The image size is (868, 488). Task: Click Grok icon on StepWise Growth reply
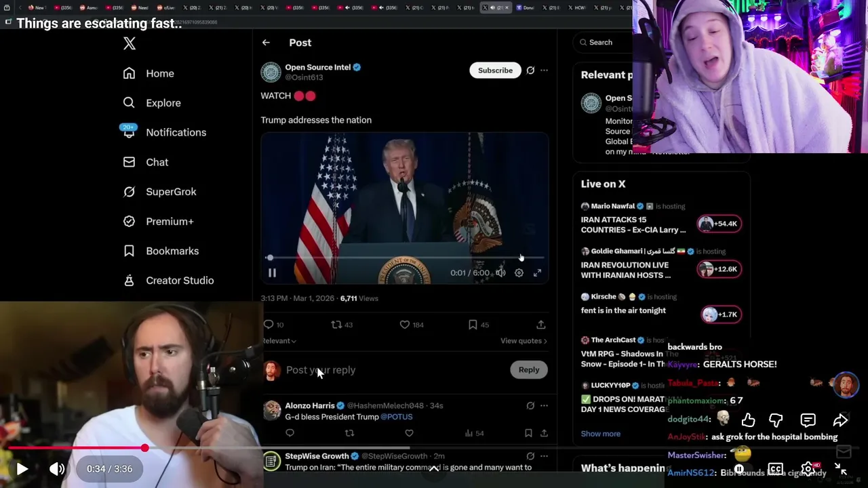[530, 456]
